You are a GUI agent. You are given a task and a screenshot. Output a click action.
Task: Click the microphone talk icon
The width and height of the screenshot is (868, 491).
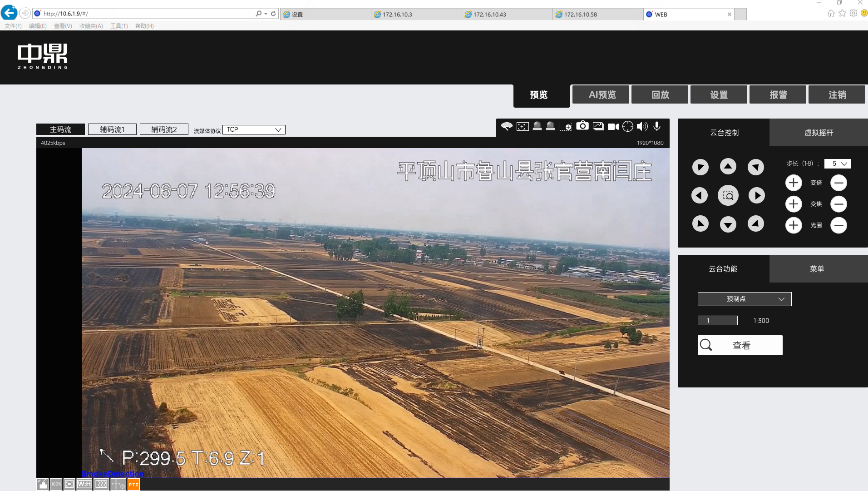(x=656, y=127)
